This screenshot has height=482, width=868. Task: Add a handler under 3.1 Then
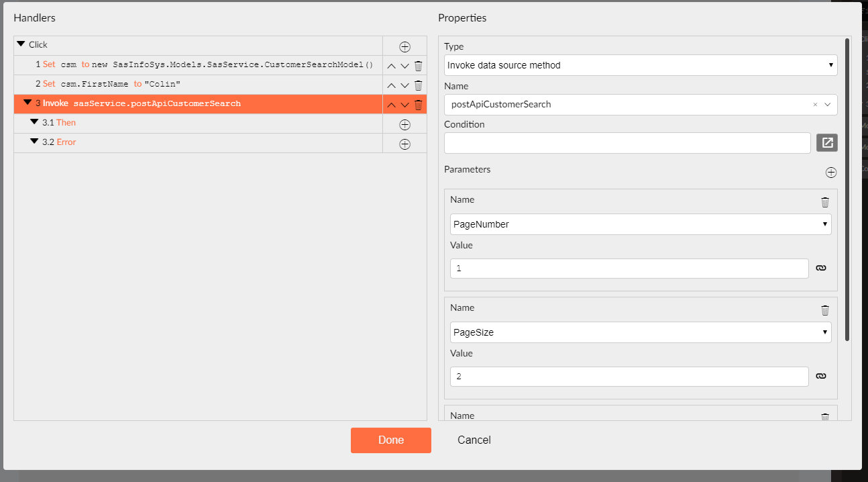pyautogui.click(x=404, y=124)
